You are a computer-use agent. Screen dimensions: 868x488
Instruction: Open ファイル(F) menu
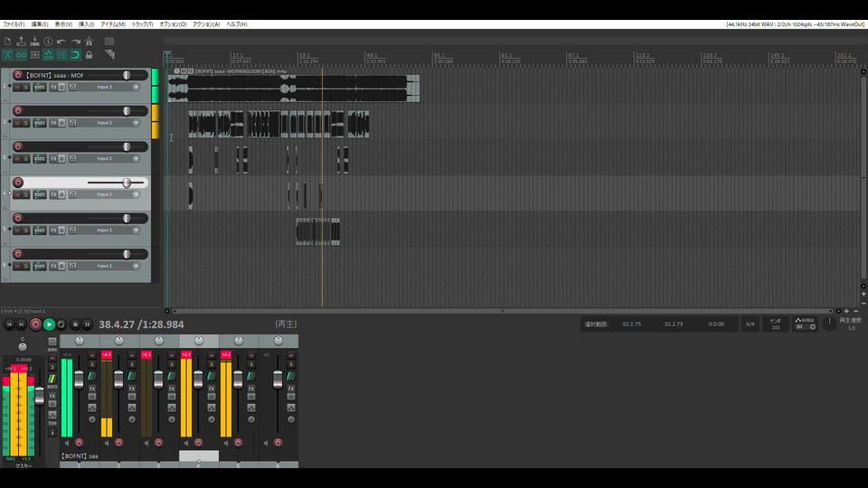14,24
